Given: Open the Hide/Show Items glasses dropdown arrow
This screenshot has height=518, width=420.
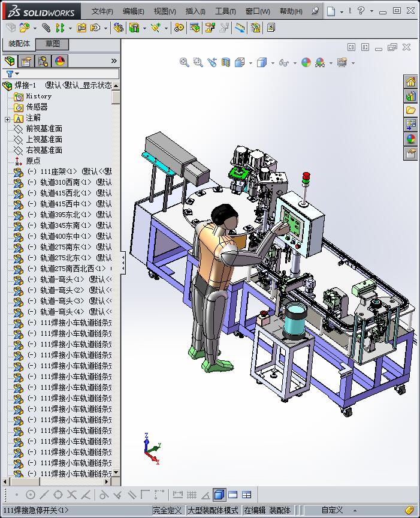Looking at the screenshot, I should coord(295,63).
